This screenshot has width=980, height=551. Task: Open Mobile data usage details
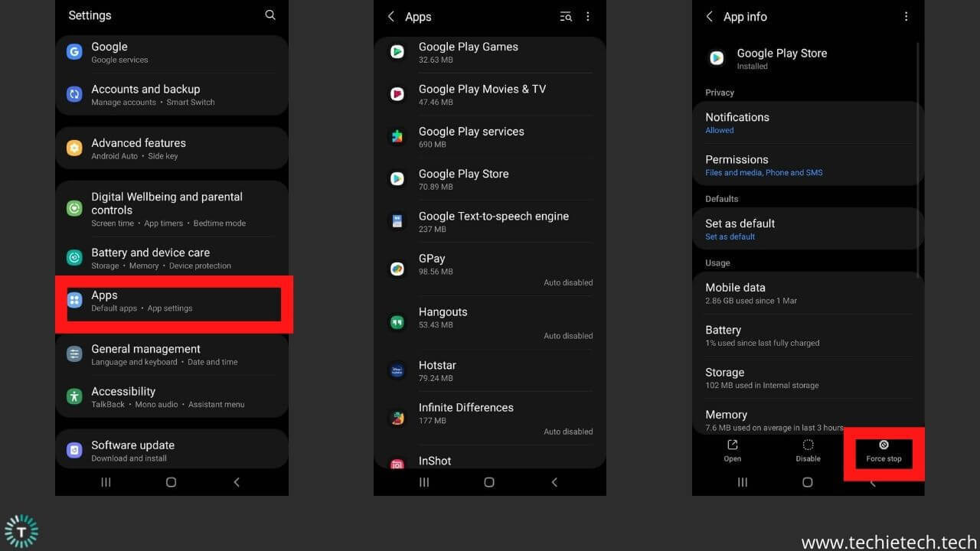pyautogui.click(x=808, y=293)
